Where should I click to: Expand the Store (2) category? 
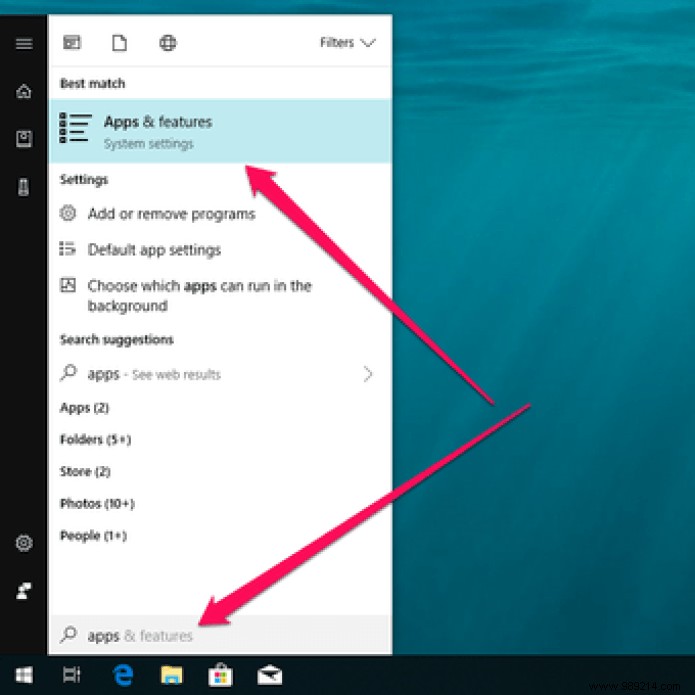pos(85,472)
